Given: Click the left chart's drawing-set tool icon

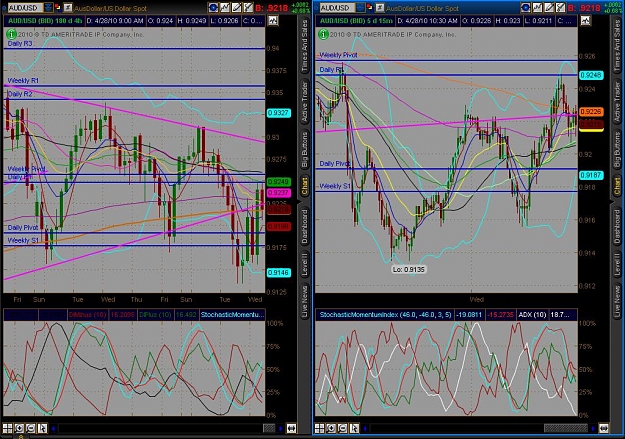Looking at the screenshot, I should tap(248, 7).
